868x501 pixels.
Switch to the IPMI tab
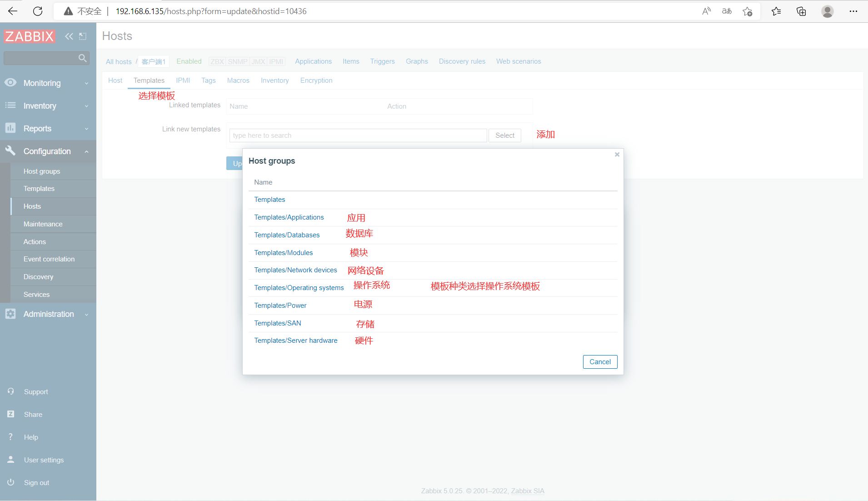click(183, 80)
